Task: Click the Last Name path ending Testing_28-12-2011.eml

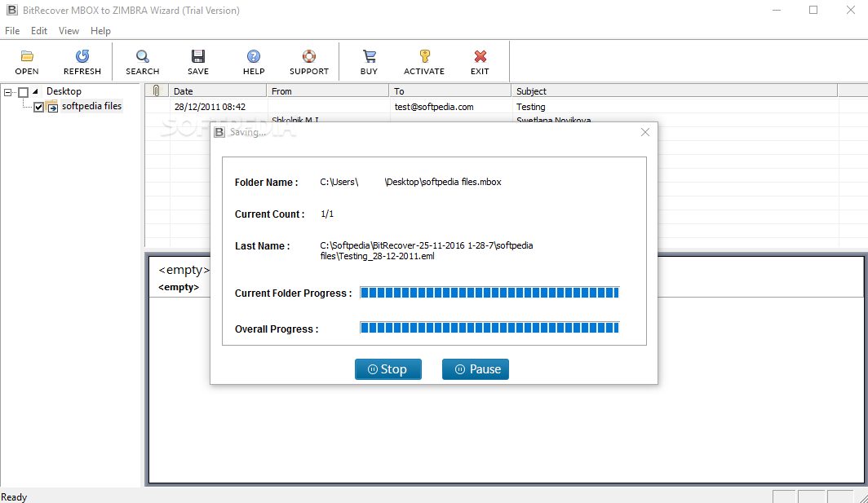Action: pyautogui.click(x=427, y=250)
